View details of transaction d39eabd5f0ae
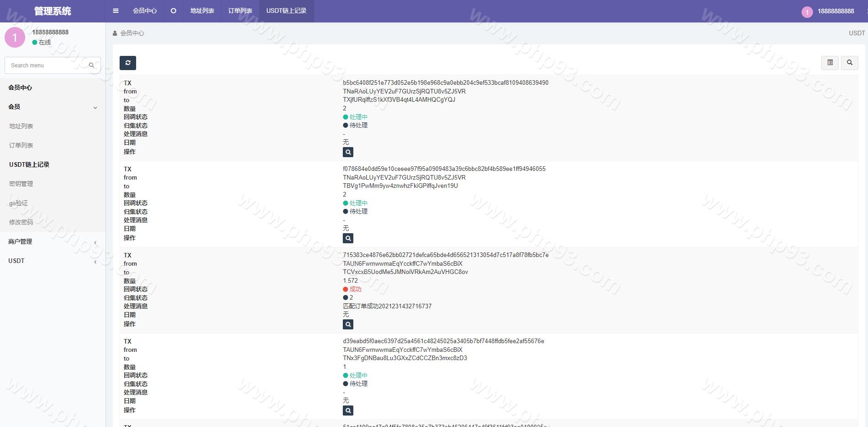868x427 pixels. (x=348, y=411)
